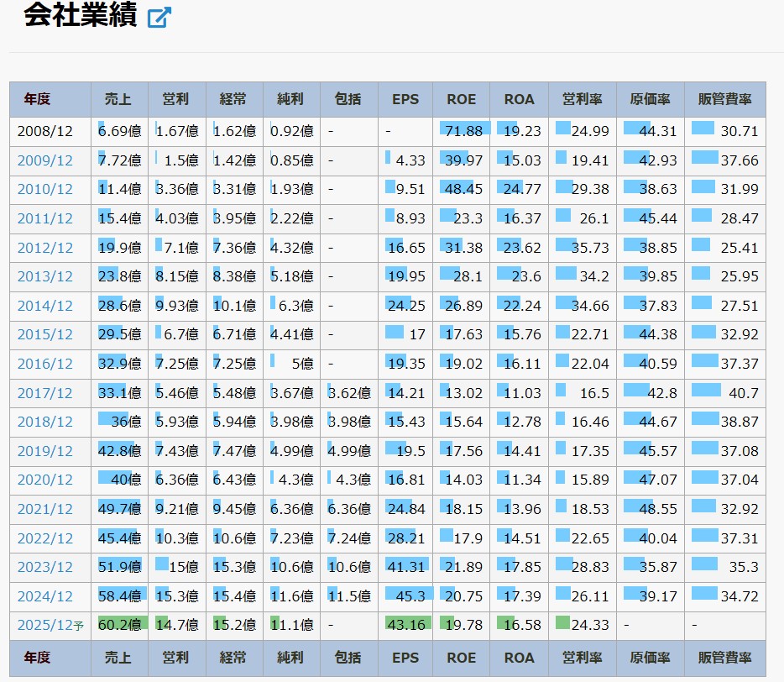784x682 pixels.
Task: Click the bottom 販管費率 footer header
Action: pyautogui.click(x=725, y=658)
